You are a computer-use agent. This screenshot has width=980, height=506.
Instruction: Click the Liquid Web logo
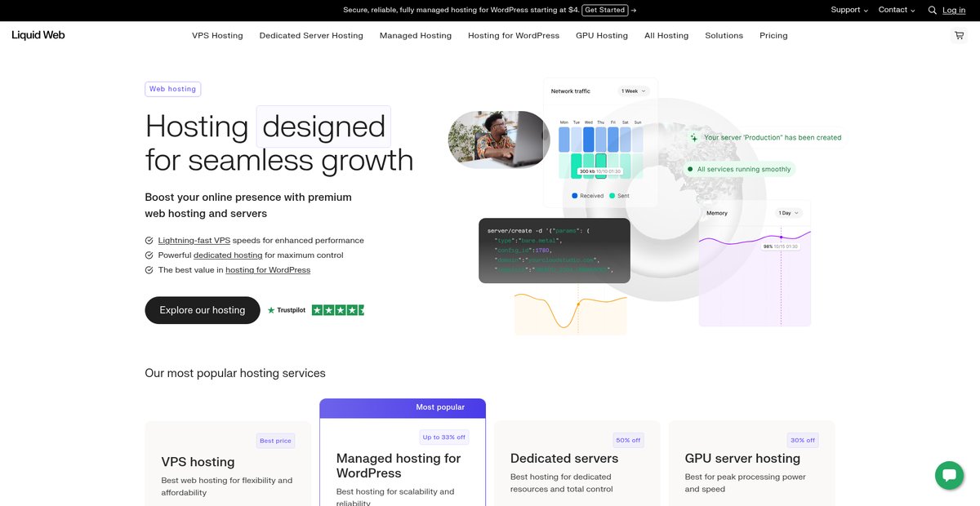pos(38,35)
